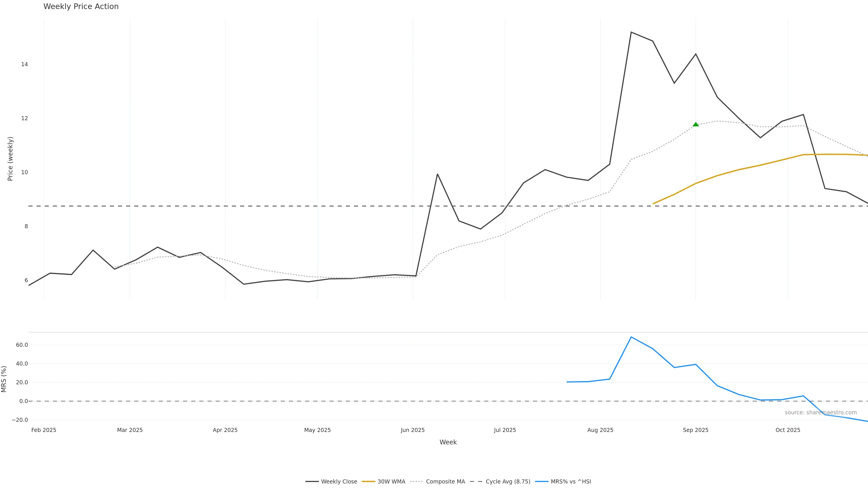Click the green triangle marker on chart
868x488 pixels.
pyautogui.click(x=696, y=125)
